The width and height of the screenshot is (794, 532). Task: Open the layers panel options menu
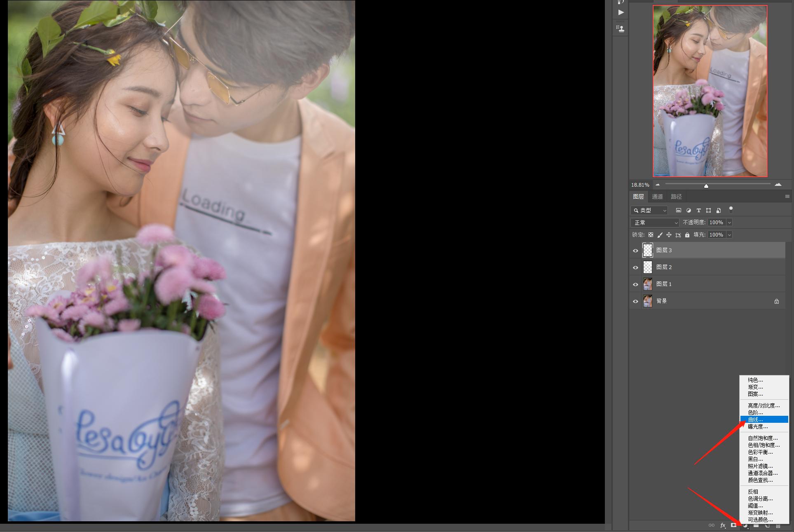787,197
